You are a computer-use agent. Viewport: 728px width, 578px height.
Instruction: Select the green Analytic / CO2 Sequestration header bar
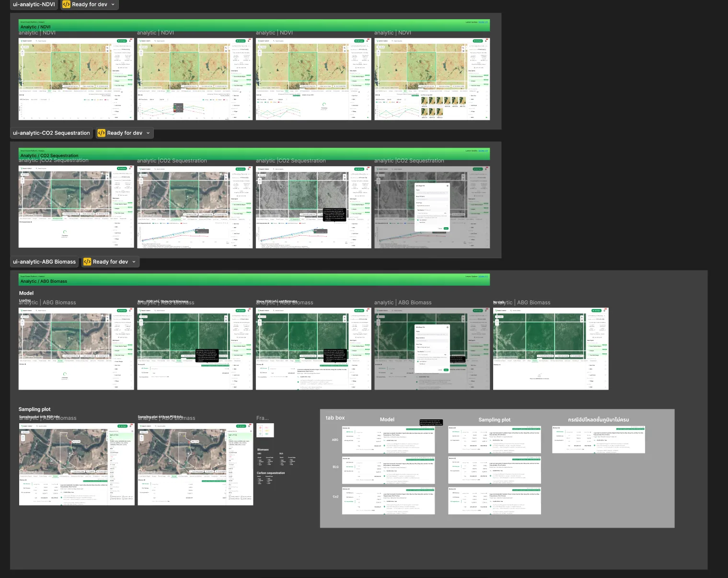tap(254, 153)
